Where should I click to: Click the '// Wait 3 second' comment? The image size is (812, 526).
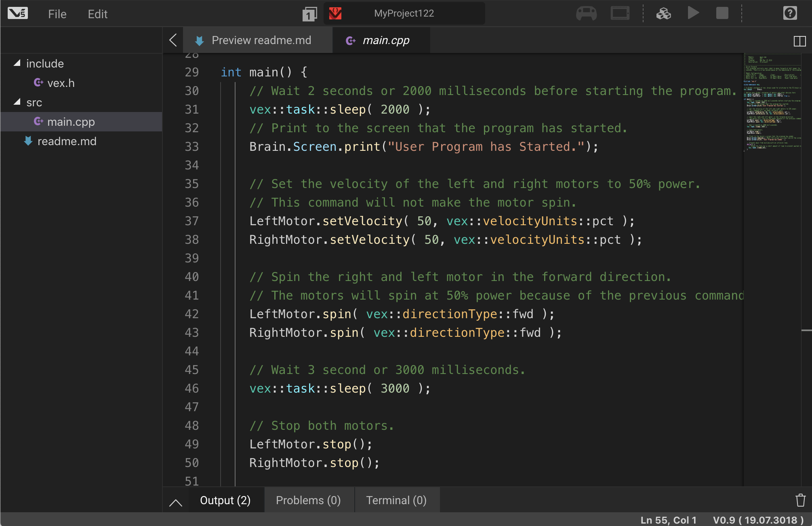pyautogui.click(x=388, y=370)
